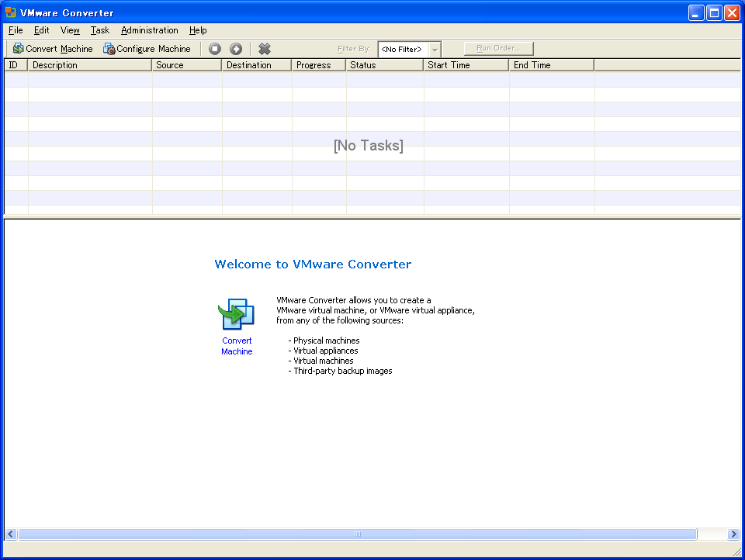
Task: Sort by the Start Time column header
Action: point(466,65)
